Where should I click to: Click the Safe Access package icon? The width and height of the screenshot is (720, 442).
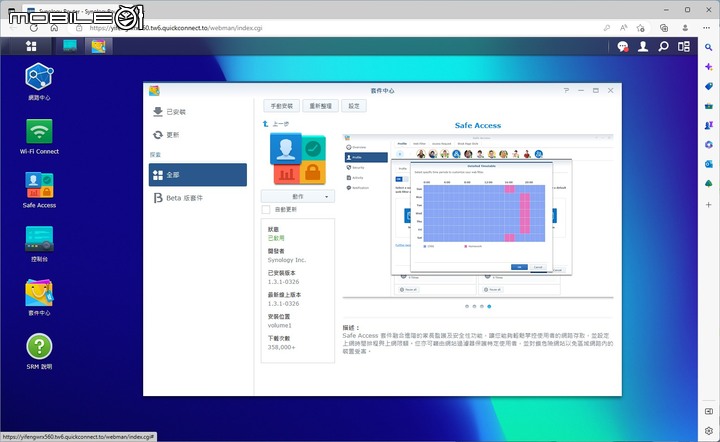click(x=298, y=158)
